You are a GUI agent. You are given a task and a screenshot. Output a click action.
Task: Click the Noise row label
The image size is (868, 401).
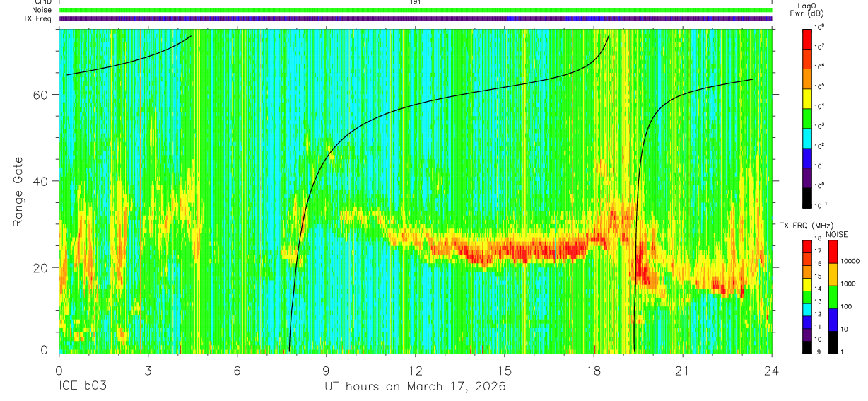tap(42, 10)
